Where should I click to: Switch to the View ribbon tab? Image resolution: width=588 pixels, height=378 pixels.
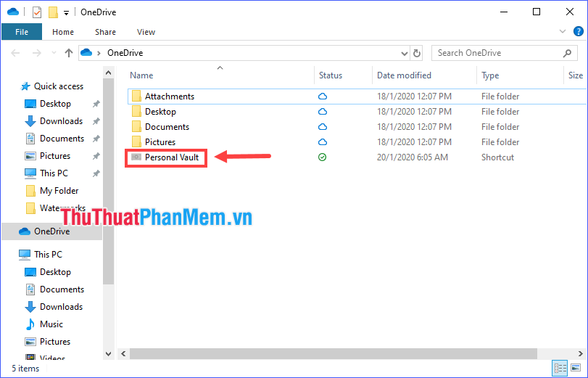(x=146, y=32)
